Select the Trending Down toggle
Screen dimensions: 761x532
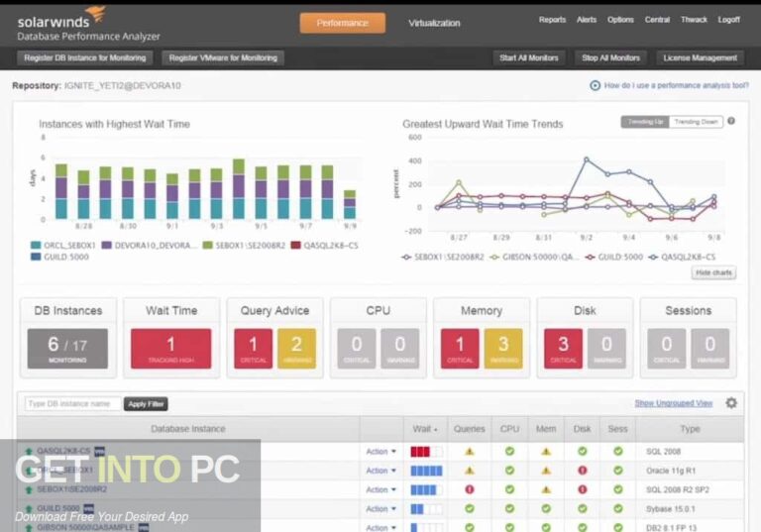click(x=696, y=122)
